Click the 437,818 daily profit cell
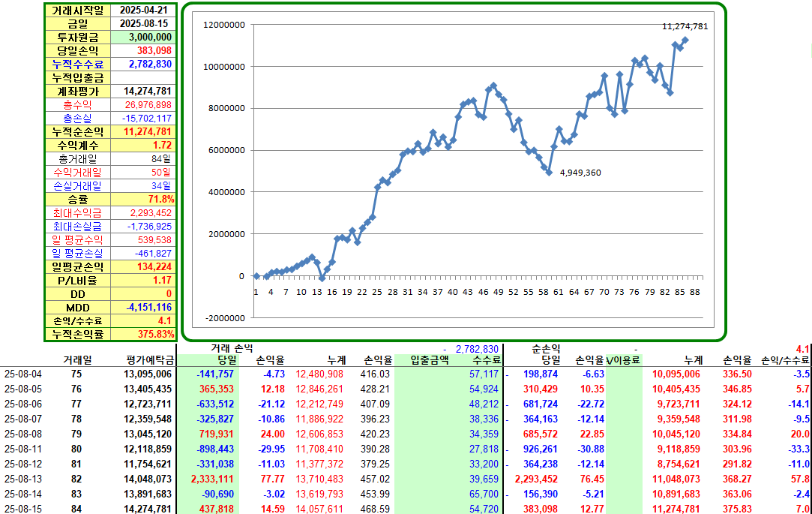 tap(216, 509)
